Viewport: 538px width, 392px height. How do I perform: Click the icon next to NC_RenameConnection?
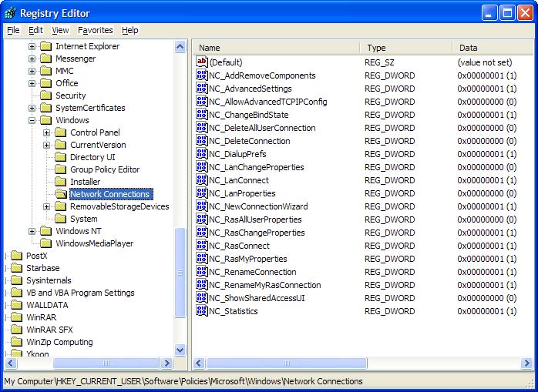pyautogui.click(x=202, y=271)
